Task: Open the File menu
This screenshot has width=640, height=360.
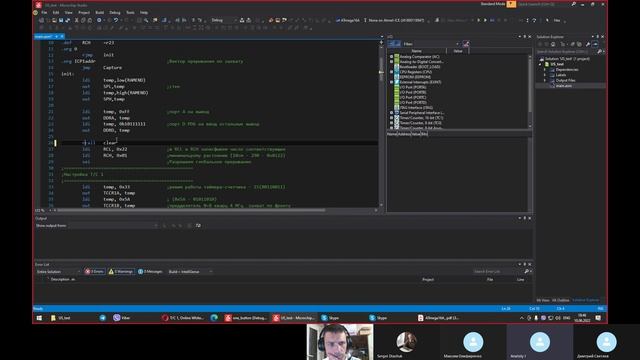Action: point(44,13)
